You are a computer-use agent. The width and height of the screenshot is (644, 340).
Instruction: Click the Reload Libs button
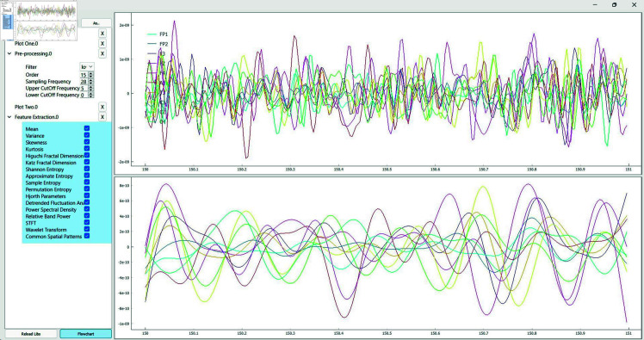tap(31, 334)
